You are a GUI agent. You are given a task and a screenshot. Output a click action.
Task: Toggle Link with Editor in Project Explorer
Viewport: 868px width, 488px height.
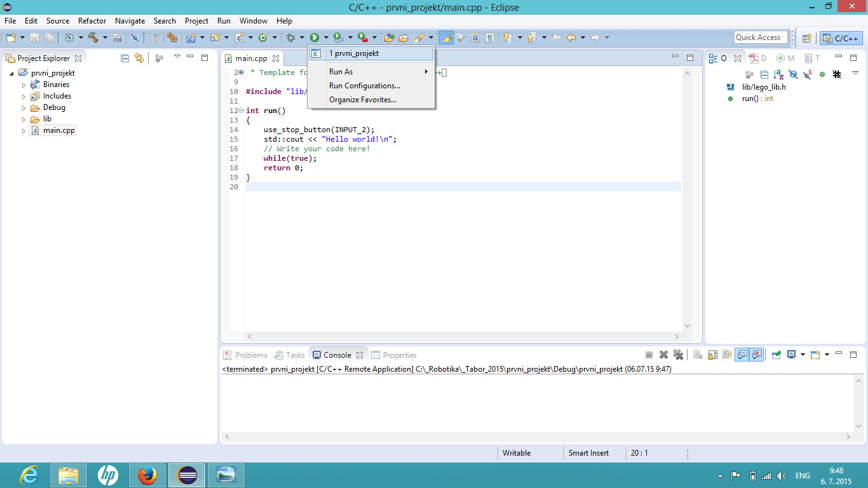[139, 58]
